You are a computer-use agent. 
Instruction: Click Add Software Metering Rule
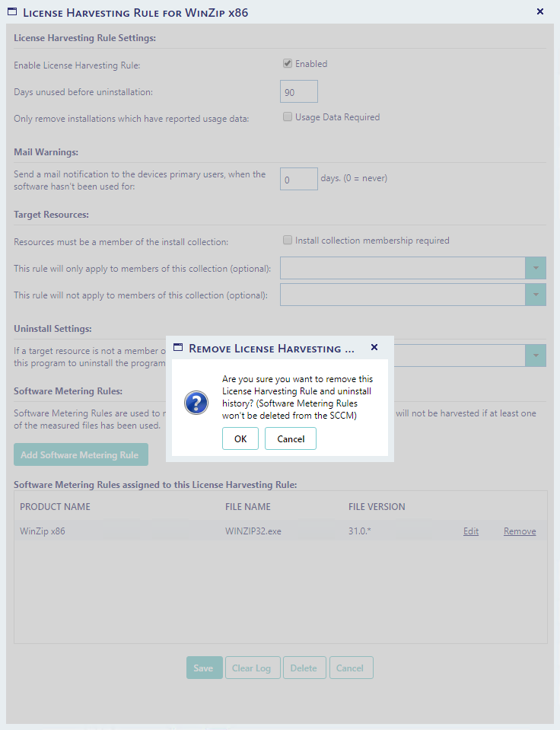81,455
